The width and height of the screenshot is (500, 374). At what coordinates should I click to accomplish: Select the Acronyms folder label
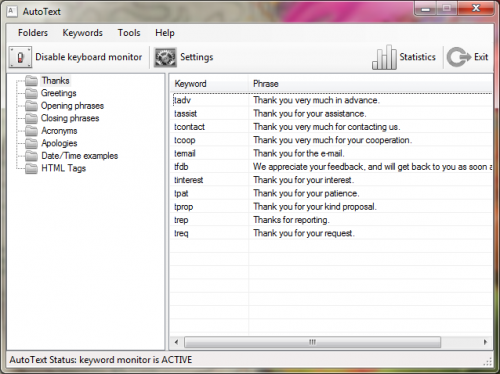pyautogui.click(x=59, y=131)
